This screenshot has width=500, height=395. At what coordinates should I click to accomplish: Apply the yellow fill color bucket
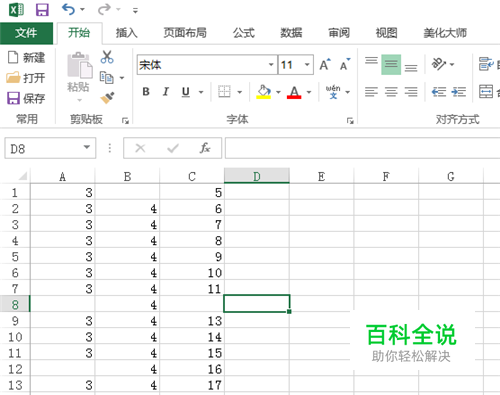pyautogui.click(x=263, y=92)
